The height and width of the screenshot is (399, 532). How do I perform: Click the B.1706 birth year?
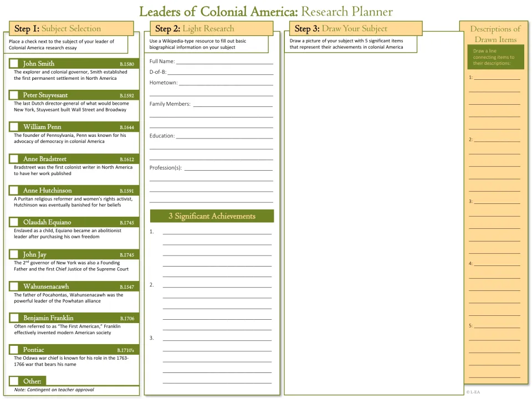tap(127, 319)
